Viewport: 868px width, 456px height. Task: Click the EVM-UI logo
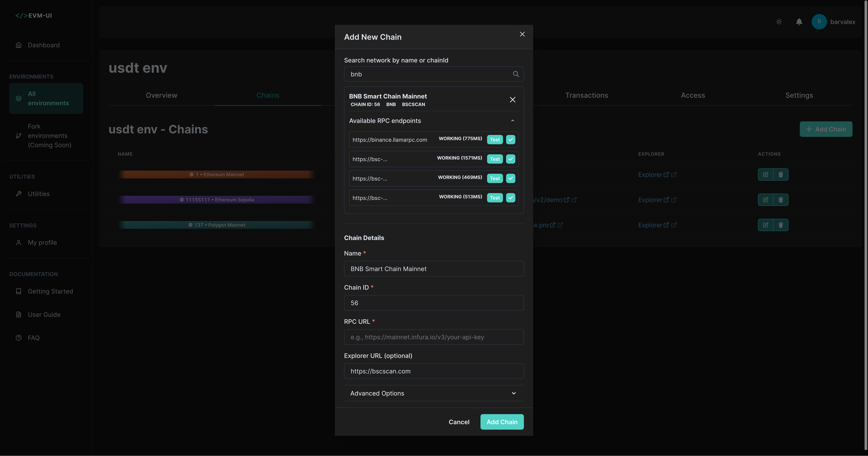(x=33, y=16)
